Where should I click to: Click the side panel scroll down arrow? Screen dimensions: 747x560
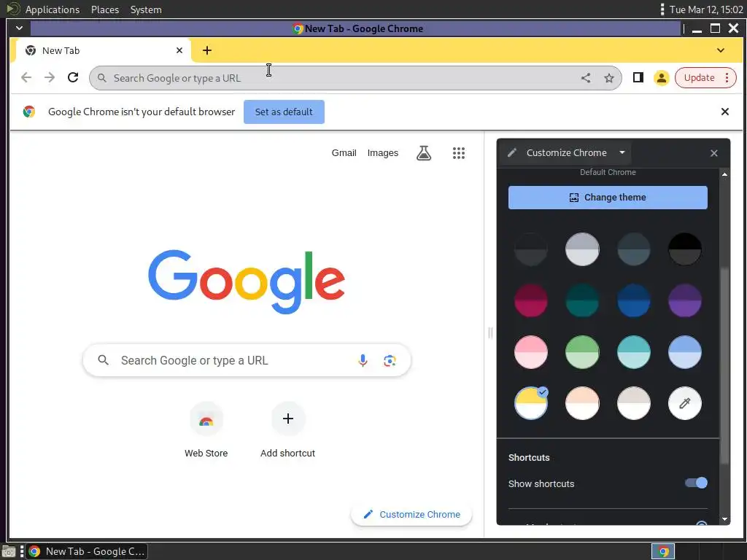(x=724, y=519)
